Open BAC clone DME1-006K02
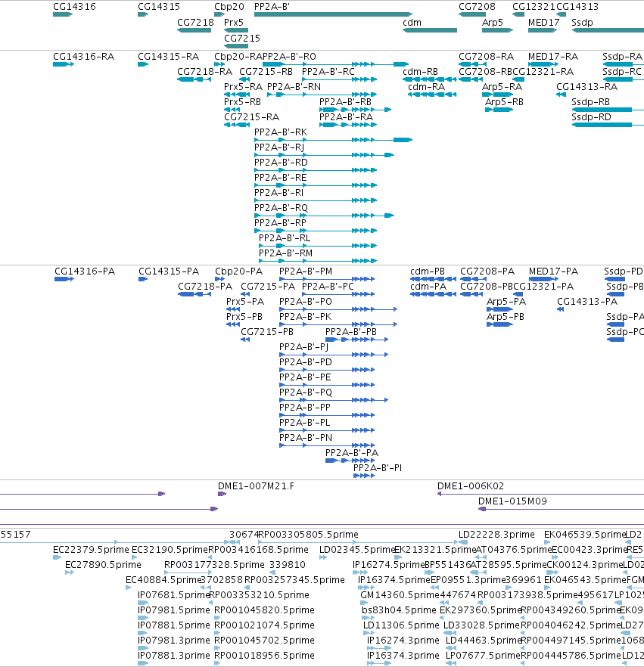The width and height of the screenshot is (644, 667). (x=540, y=494)
